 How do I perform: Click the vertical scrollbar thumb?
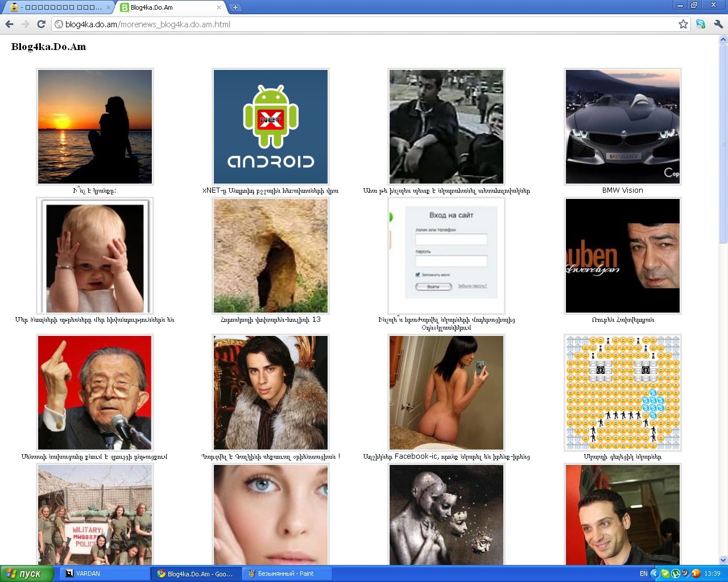coord(723,143)
